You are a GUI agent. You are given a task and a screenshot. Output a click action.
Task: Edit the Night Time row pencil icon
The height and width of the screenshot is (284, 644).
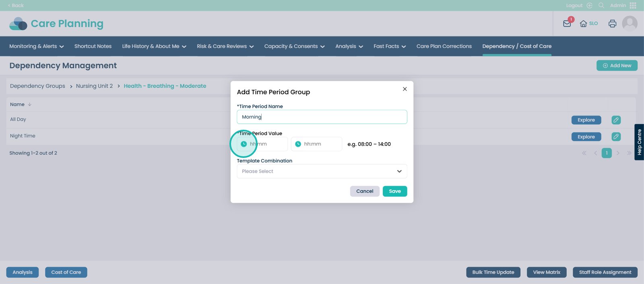616,137
